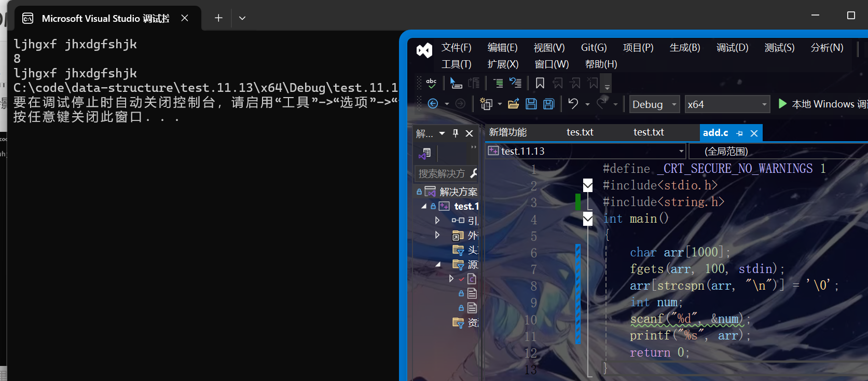The image size is (868, 381).
Task: Open the 测试(S) menu
Action: (x=780, y=48)
